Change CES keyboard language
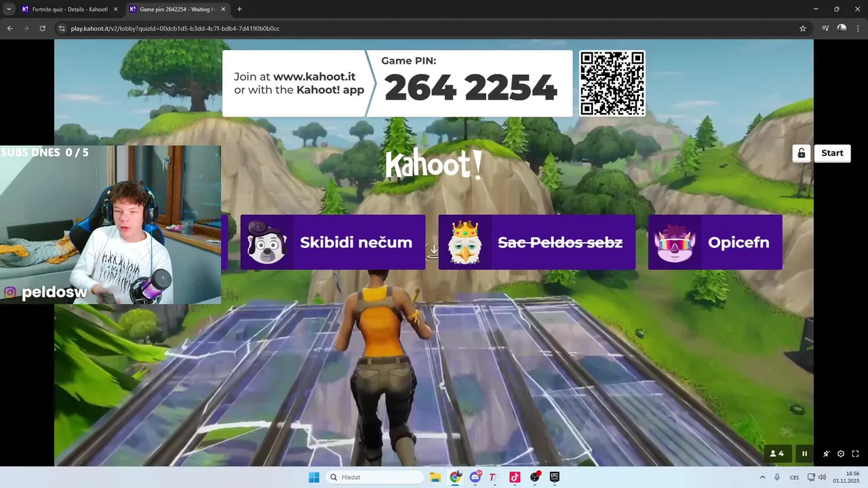The height and width of the screenshot is (488, 868). (x=794, y=477)
